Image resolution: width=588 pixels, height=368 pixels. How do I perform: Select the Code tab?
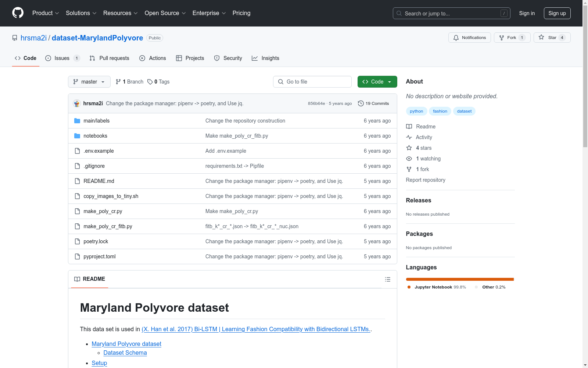(x=26, y=58)
